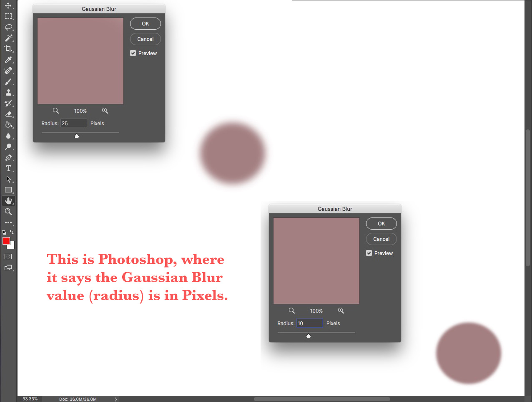Select the Zoom tool in the toolbar
Viewport: 532px width, 402px height.
[8, 212]
